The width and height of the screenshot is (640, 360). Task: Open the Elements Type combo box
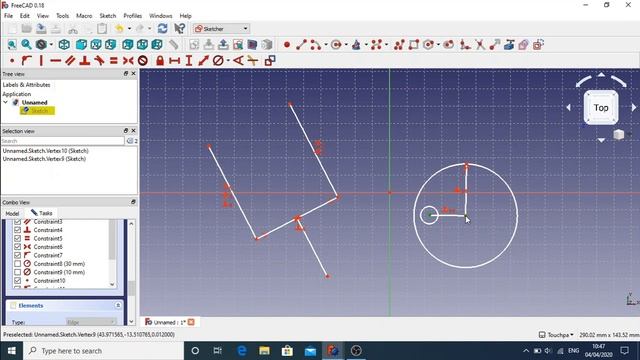[x=91, y=322]
